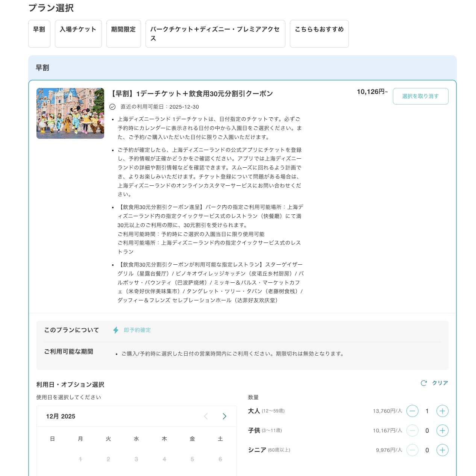Screen dimensions: 476x476
Task: Open the 期間限定 tab
Action: point(124,34)
